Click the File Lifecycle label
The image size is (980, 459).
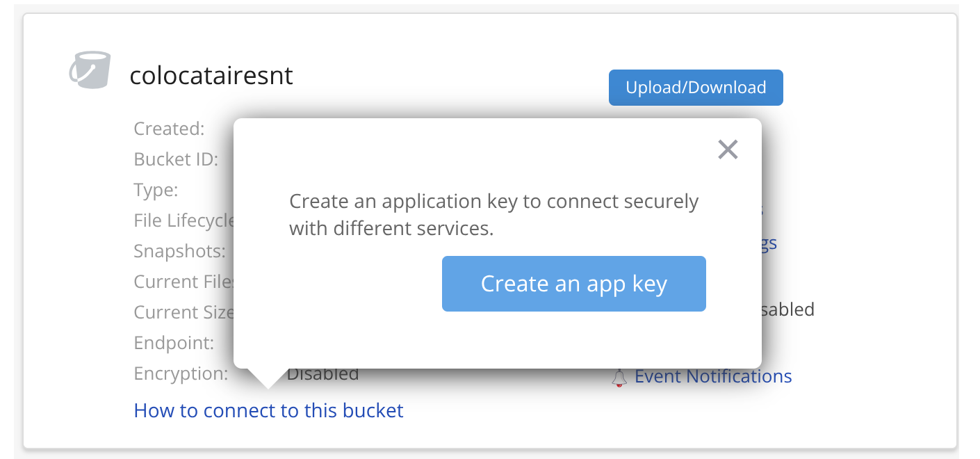coord(183,220)
